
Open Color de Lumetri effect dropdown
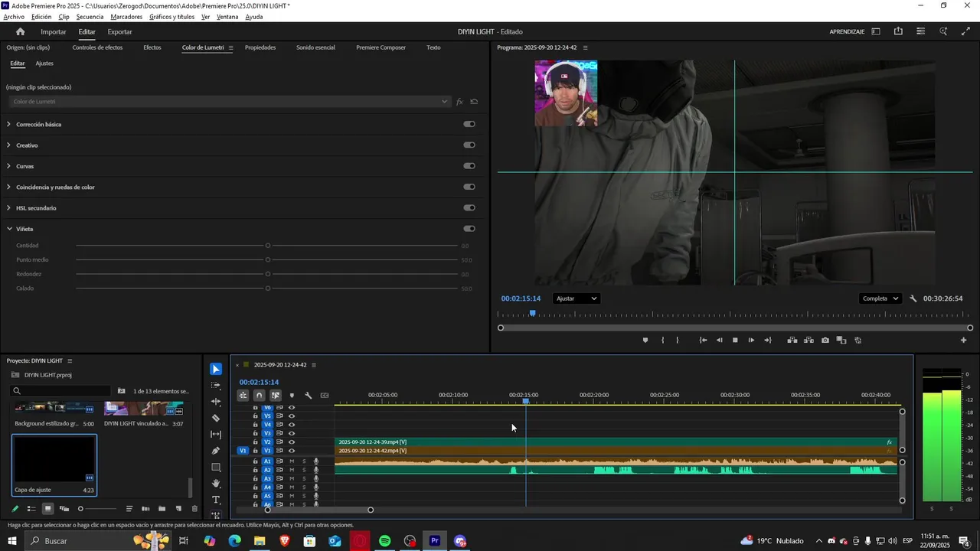pos(230,102)
